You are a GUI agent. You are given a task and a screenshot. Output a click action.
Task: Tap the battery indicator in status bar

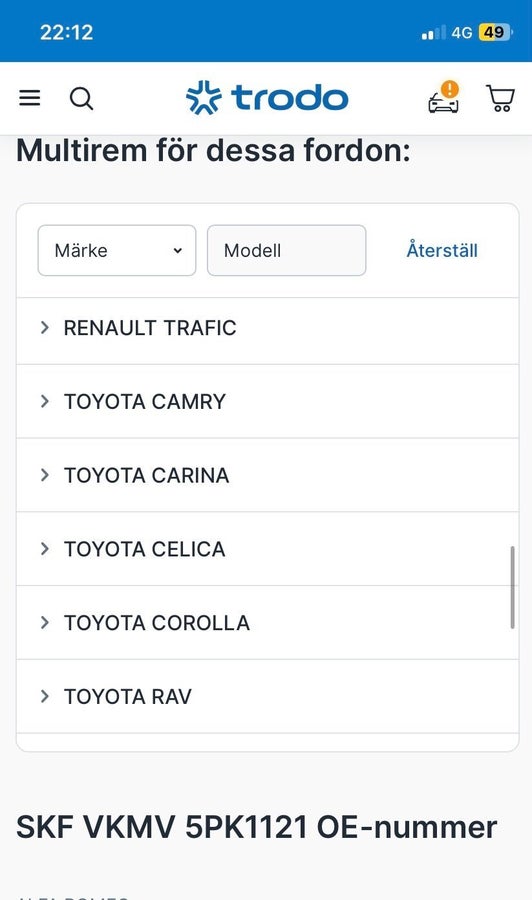coord(495,32)
